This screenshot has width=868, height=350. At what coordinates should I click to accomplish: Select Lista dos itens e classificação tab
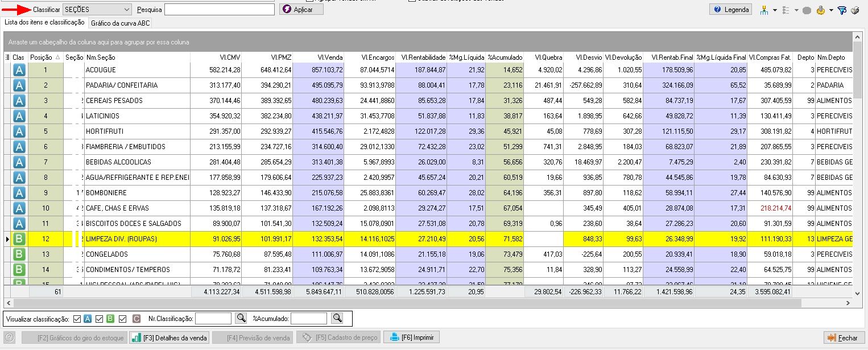44,23
